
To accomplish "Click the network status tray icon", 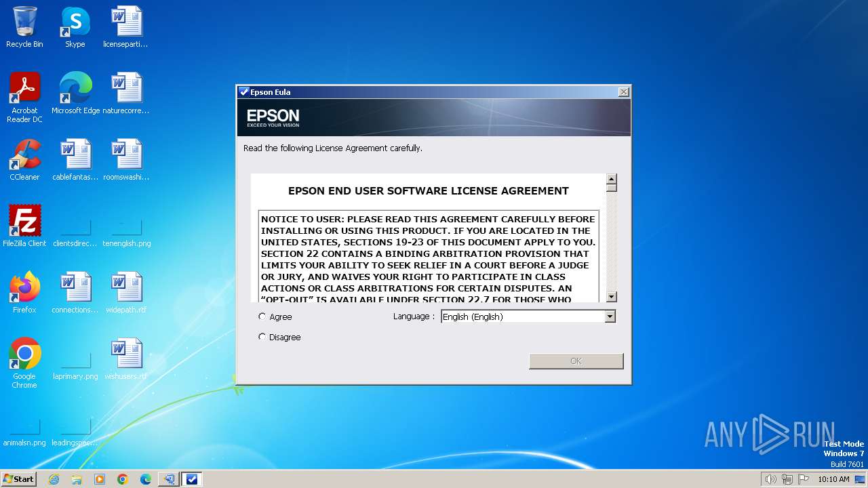I will click(787, 479).
